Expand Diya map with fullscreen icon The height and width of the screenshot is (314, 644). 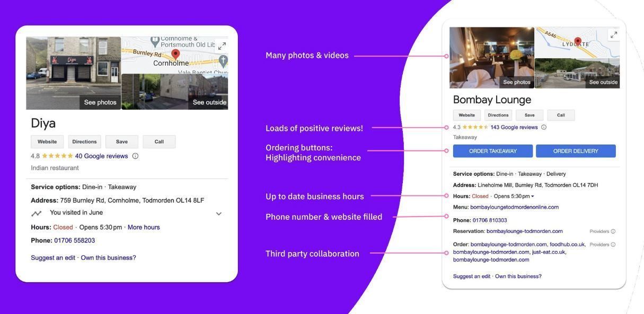pos(222,47)
